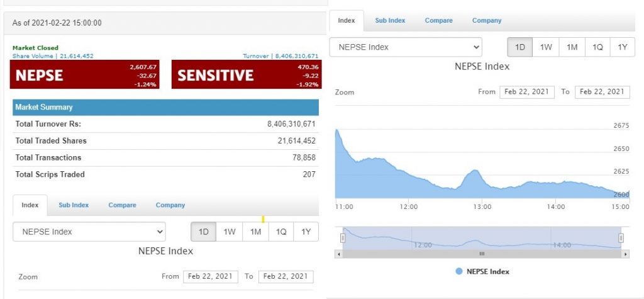
Task: Click the chart scrollbar right arrow
Action: (x=626, y=254)
